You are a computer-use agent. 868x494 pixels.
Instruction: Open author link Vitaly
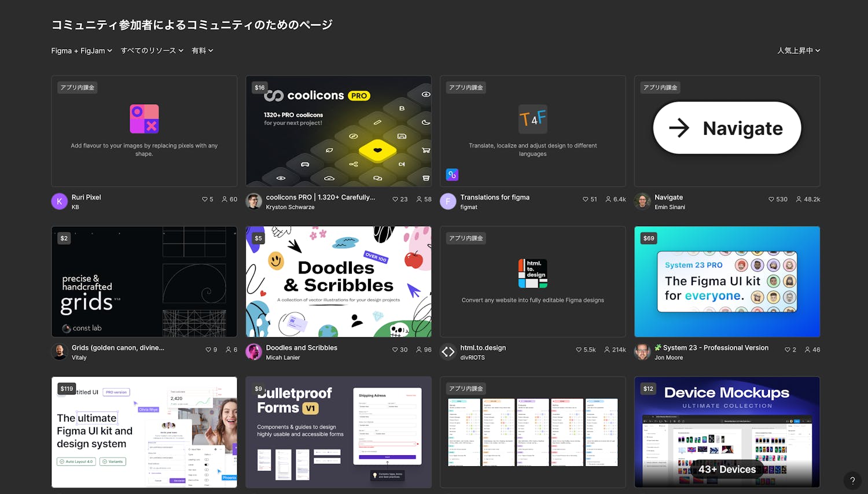79,357
